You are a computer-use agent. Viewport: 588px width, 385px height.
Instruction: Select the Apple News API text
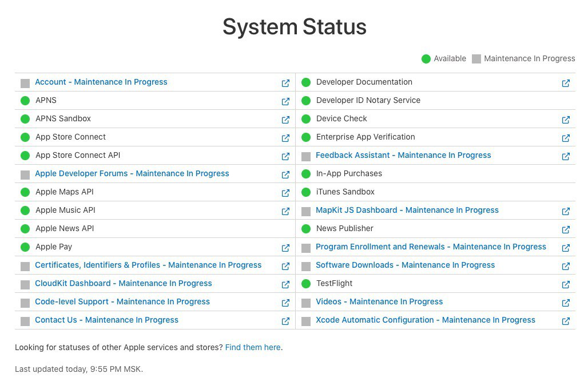coord(65,229)
